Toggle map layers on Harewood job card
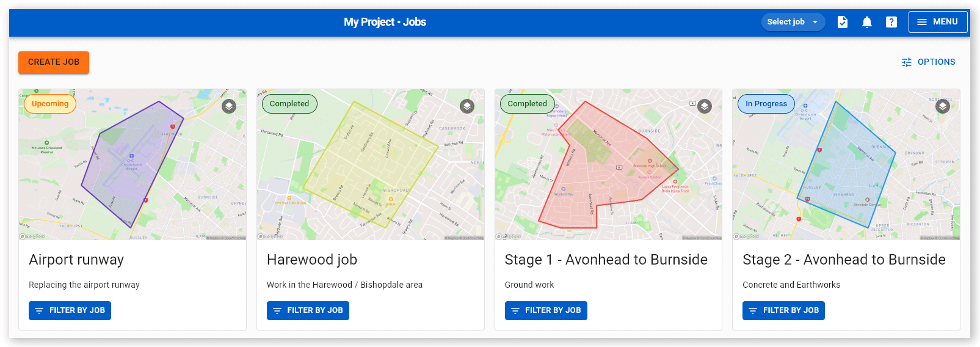This screenshot has height=347, width=980. (467, 106)
